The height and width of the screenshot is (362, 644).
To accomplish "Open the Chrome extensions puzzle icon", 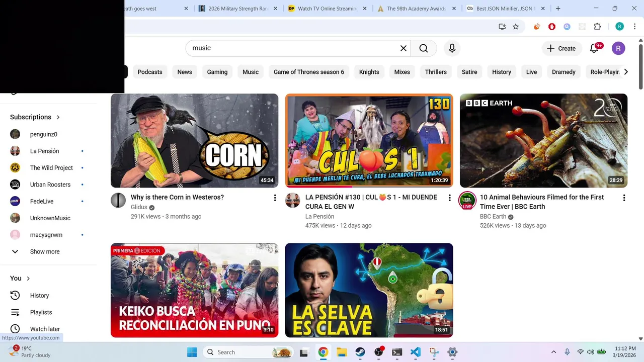I will (597, 27).
